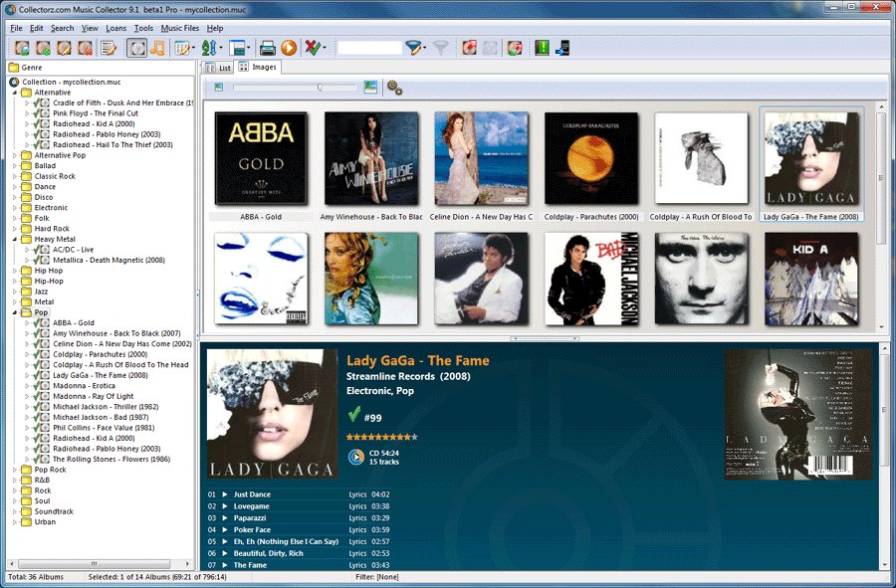Image resolution: width=896 pixels, height=588 pixels.
Task: Open the Loans menu
Action: click(116, 28)
